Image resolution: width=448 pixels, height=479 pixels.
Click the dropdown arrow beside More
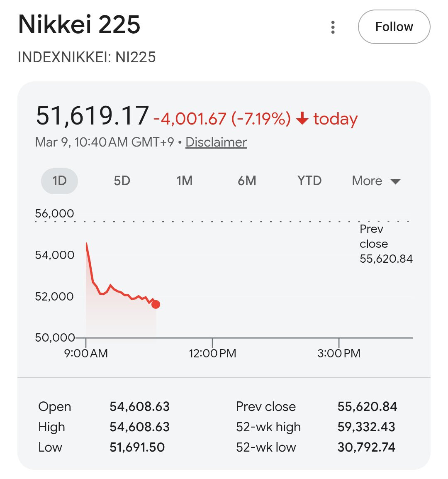click(x=395, y=181)
